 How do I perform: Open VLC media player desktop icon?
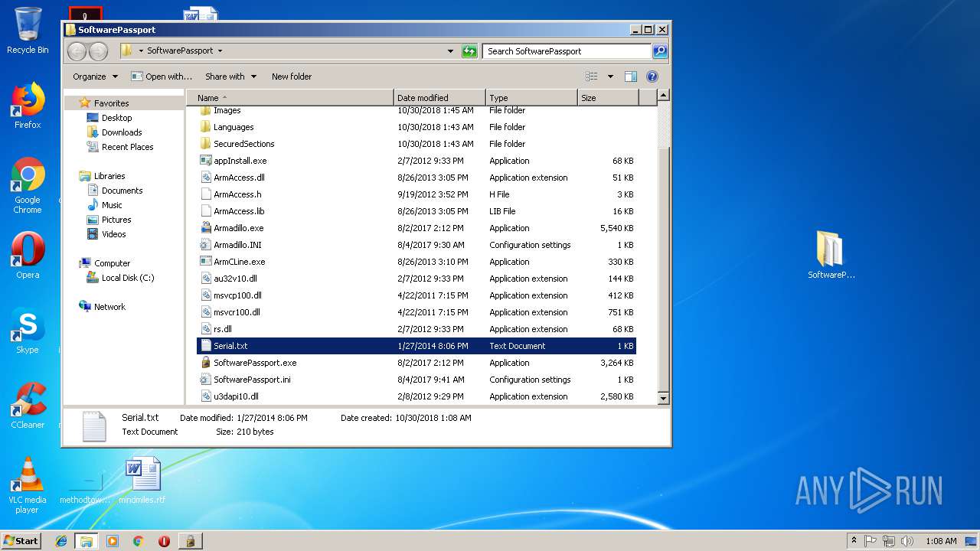pyautogui.click(x=28, y=485)
